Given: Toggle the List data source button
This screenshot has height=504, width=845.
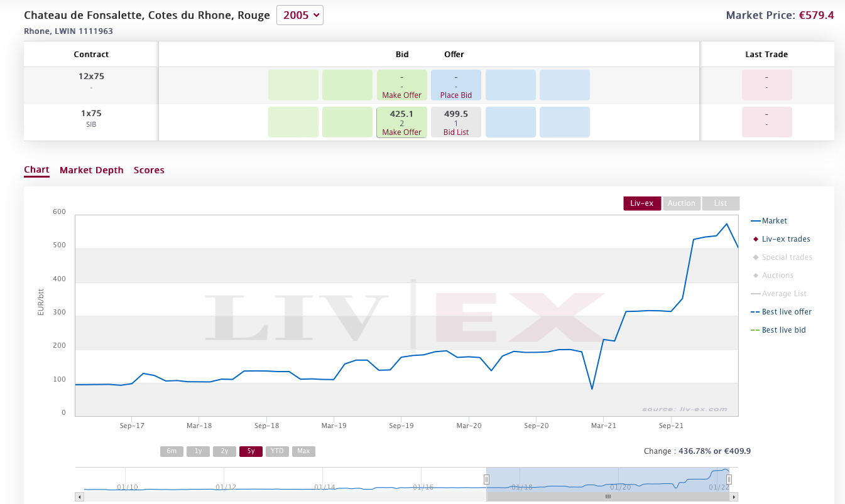Looking at the screenshot, I should click(721, 203).
